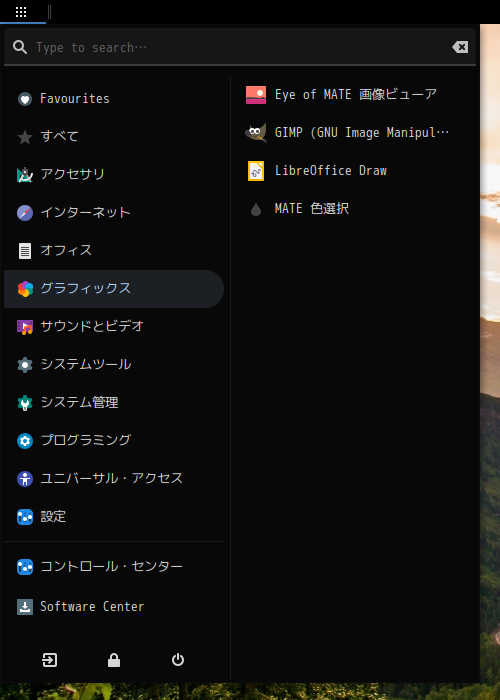The height and width of the screenshot is (700, 500).
Task: Start LibreOffice Draw via its yellow icon
Action: [x=256, y=171]
